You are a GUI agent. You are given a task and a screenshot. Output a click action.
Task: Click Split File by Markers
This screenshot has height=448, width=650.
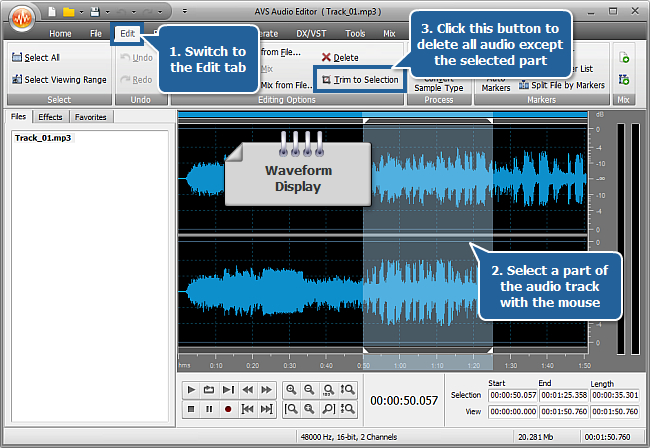click(562, 85)
